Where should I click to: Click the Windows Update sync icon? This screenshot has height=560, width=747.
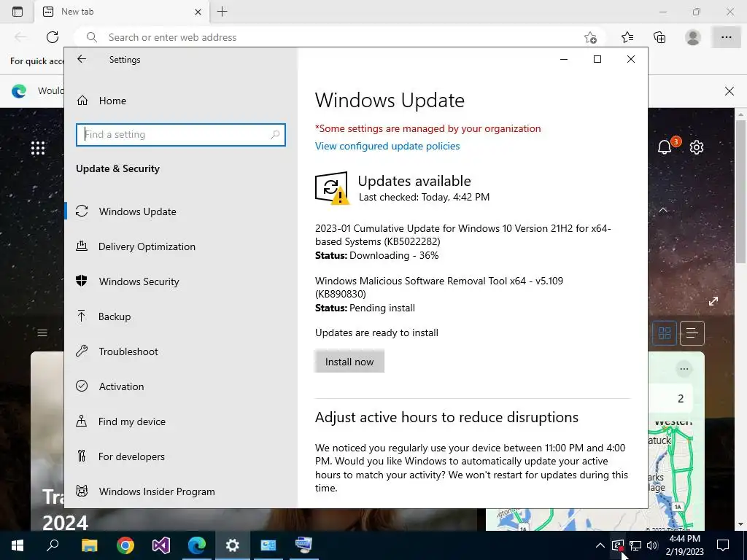[x=82, y=211]
